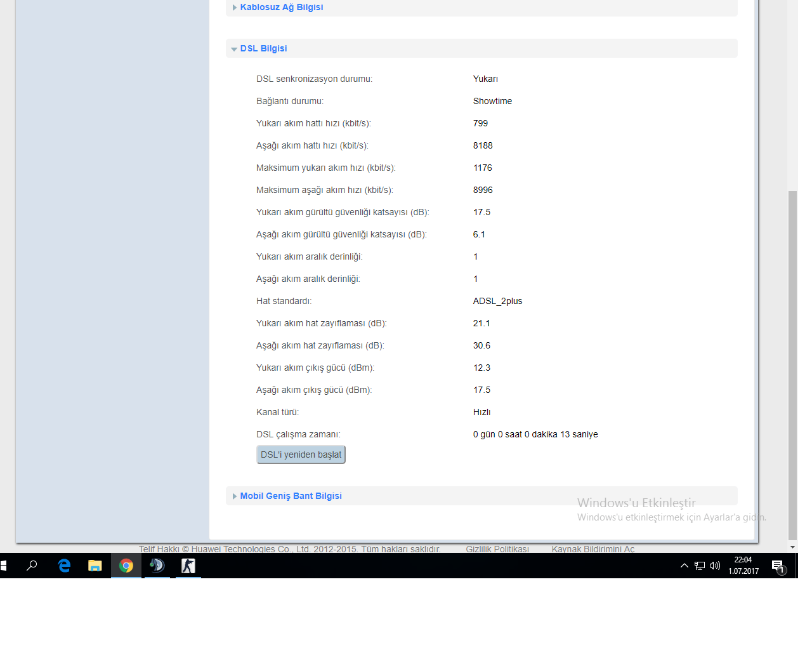
Task: Click the page's vertical scrollbar thumb
Action: [x=792, y=365]
